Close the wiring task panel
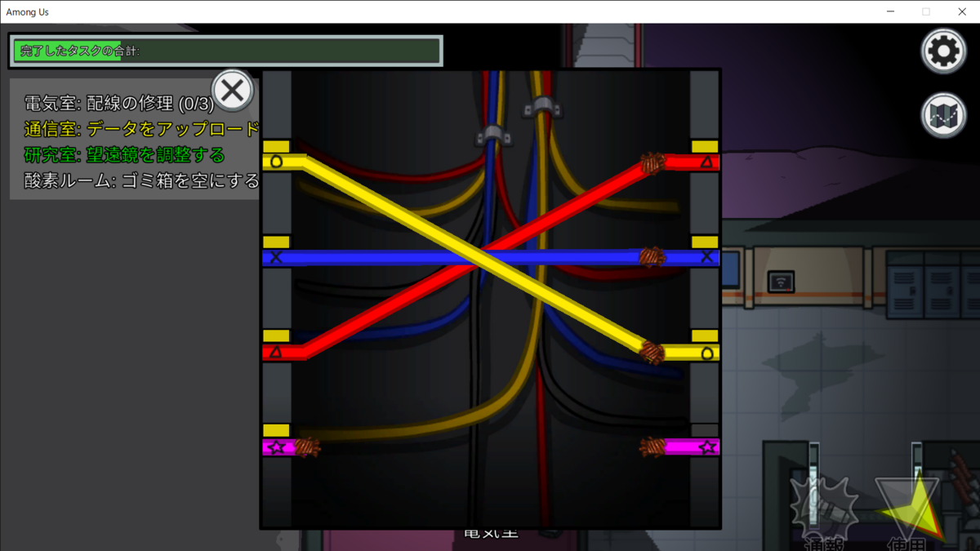This screenshot has height=551, width=980. coord(232,90)
